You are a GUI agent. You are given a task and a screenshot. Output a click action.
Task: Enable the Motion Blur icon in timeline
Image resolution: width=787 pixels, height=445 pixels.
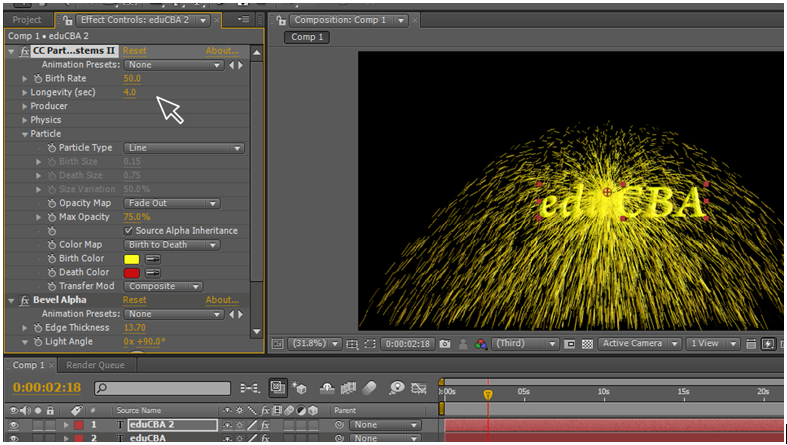point(369,388)
